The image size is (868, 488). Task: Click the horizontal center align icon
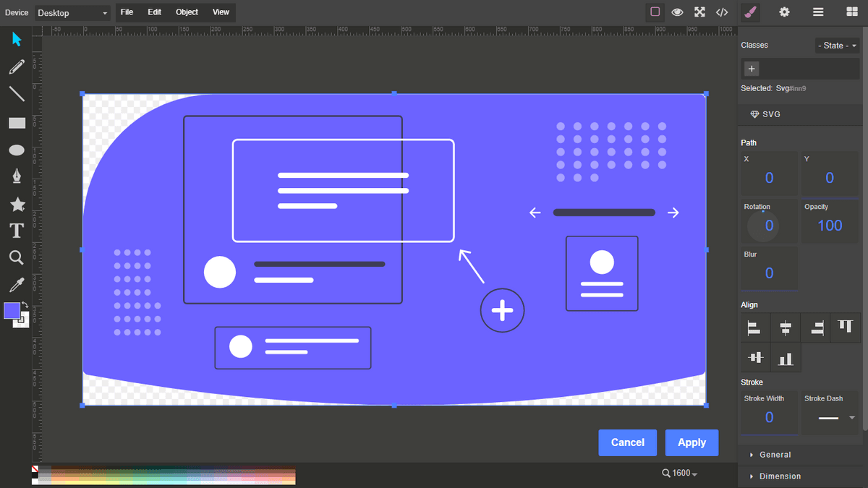point(786,328)
